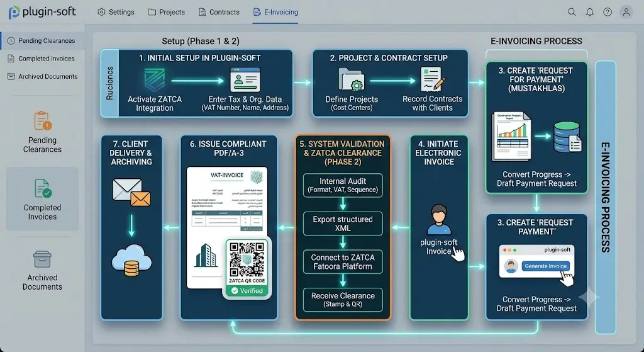Viewport: 644px width, 352px height.
Task: Click the Enter Tax & Org. Data ID card icon
Action: 245,79
